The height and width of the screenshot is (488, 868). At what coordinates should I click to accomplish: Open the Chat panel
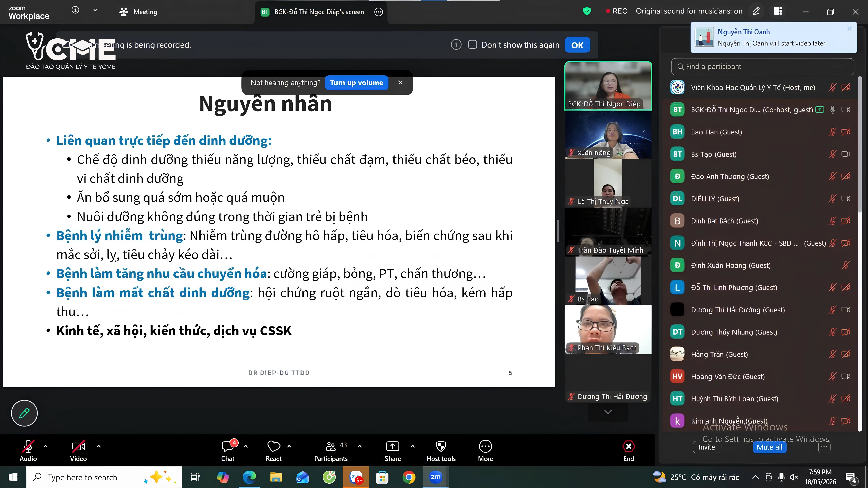(x=228, y=450)
